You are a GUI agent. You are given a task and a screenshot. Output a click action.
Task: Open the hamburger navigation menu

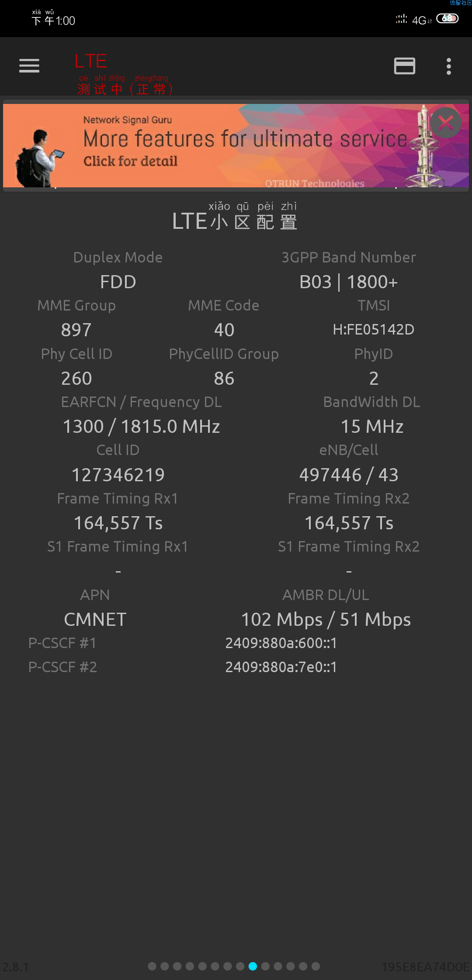pyautogui.click(x=29, y=66)
